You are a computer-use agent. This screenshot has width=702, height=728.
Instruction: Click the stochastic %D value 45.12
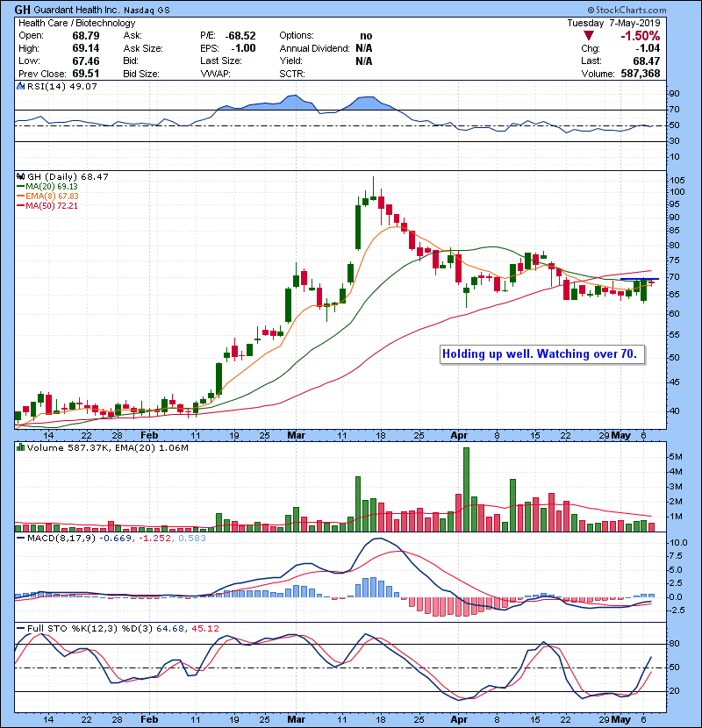(x=204, y=629)
